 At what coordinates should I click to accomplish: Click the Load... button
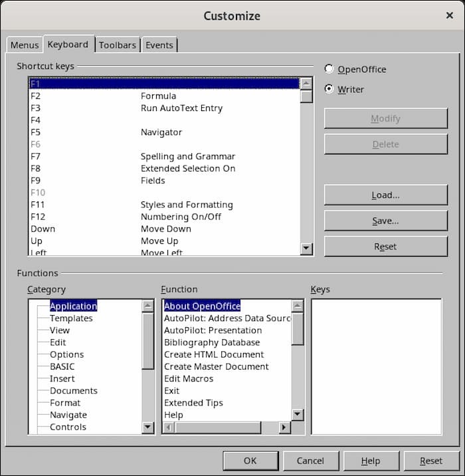[x=385, y=195]
